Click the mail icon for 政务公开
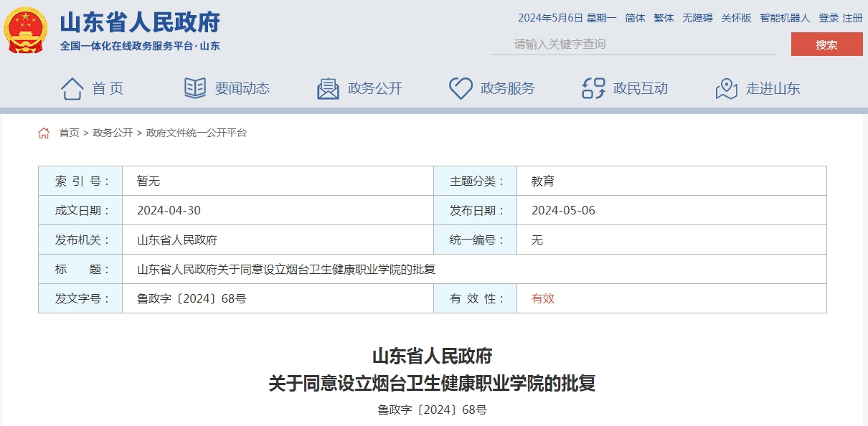Image resolution: width=868 pixels, height=426 pixels. [328, 88]
